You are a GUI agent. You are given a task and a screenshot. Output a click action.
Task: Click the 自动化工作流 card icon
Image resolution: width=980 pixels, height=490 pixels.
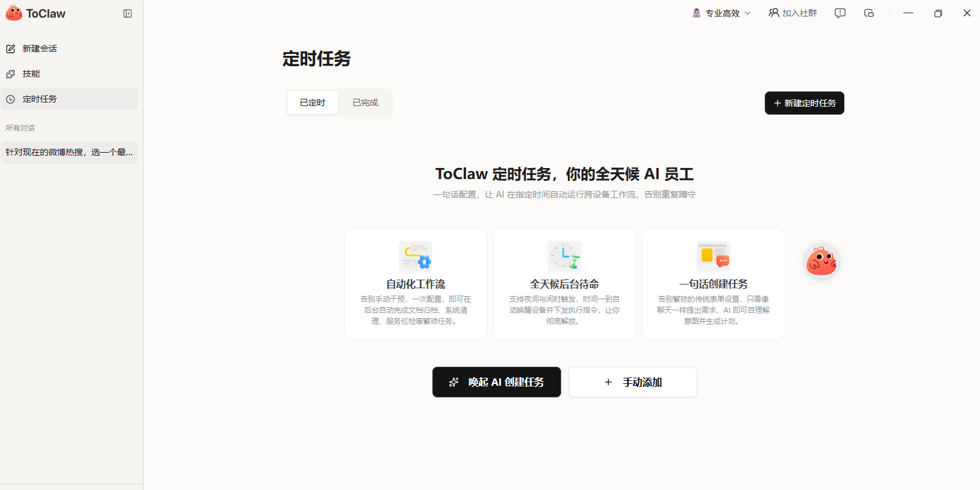416,256
